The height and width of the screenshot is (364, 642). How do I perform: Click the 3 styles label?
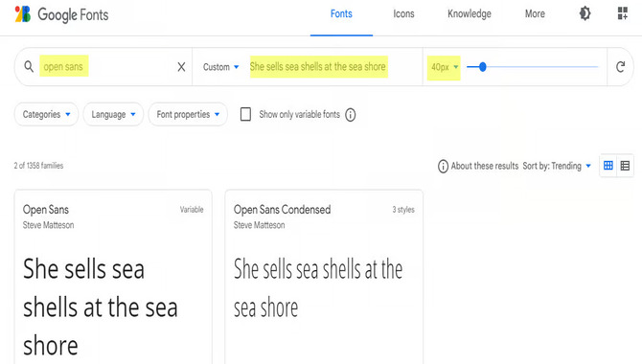tap(403, 210)
